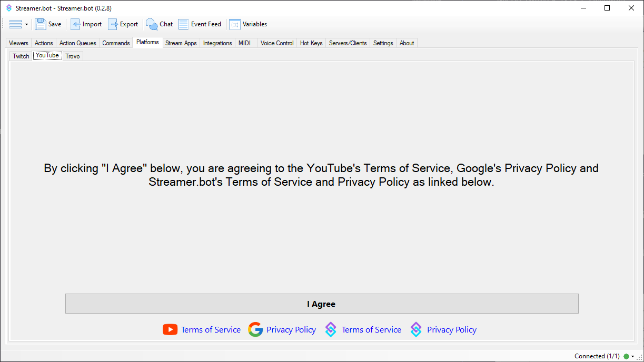Click the Save toolbar label

pos(55,24)
